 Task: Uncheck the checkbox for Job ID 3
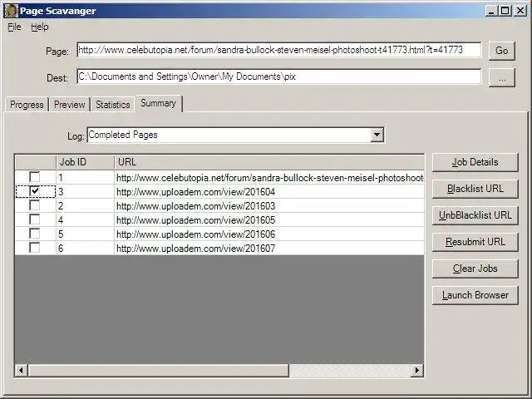click(34, 191)
